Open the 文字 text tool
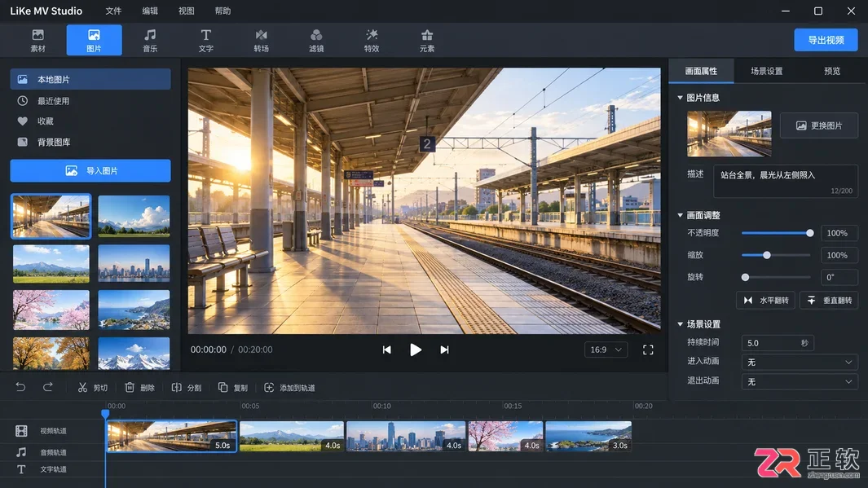Screen dimensions: 868x488 coord(206,41)
